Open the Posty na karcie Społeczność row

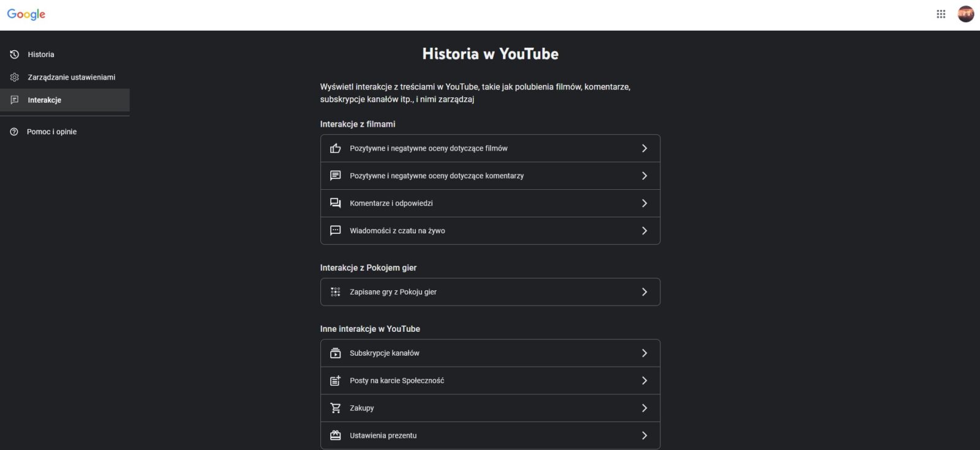coord(490,380)
